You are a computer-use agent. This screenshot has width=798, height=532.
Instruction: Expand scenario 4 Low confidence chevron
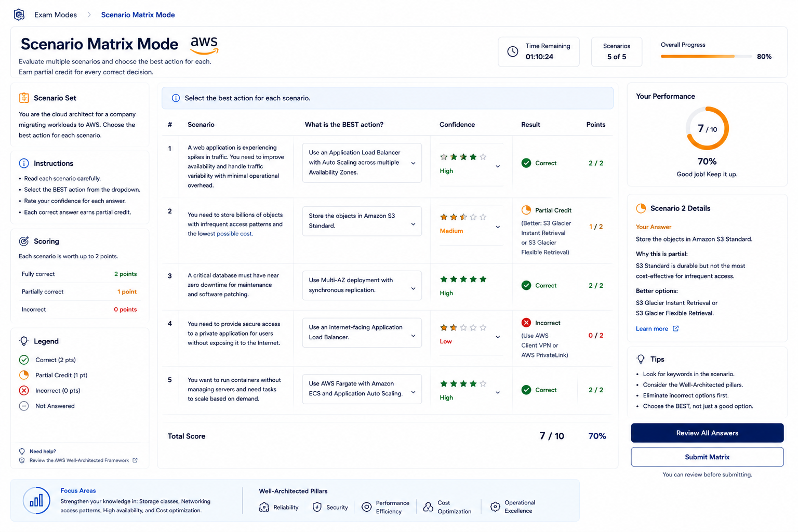[498, 337]
